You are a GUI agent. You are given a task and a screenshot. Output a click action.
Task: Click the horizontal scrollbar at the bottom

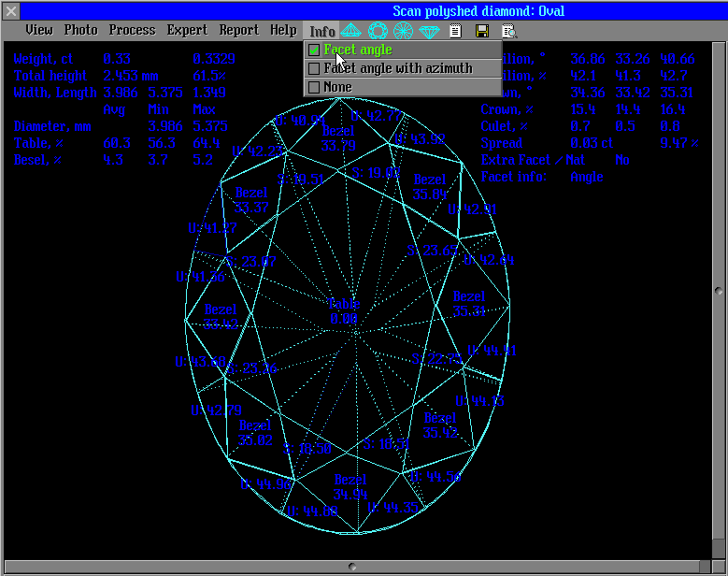[353, 567]
